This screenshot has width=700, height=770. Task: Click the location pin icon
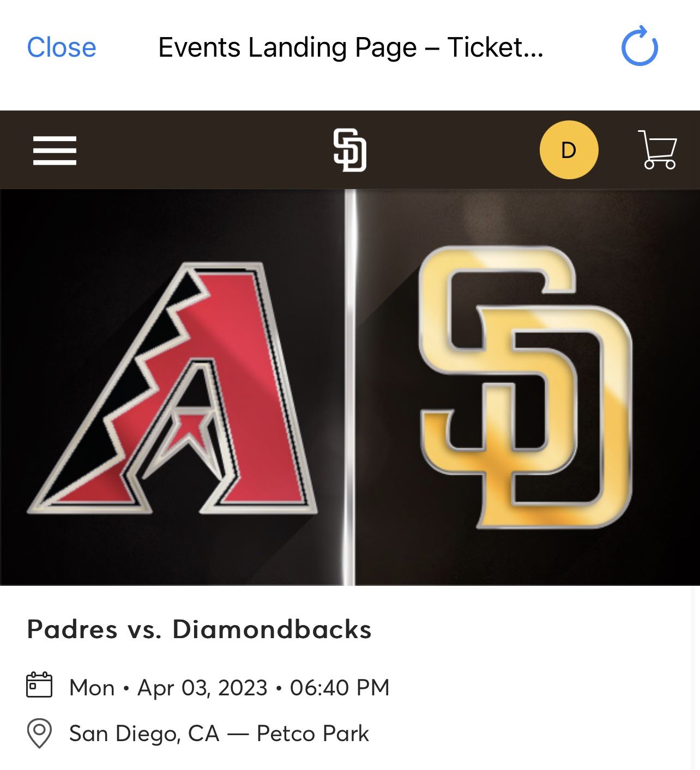pyautogui.click(x=39, y=733)
